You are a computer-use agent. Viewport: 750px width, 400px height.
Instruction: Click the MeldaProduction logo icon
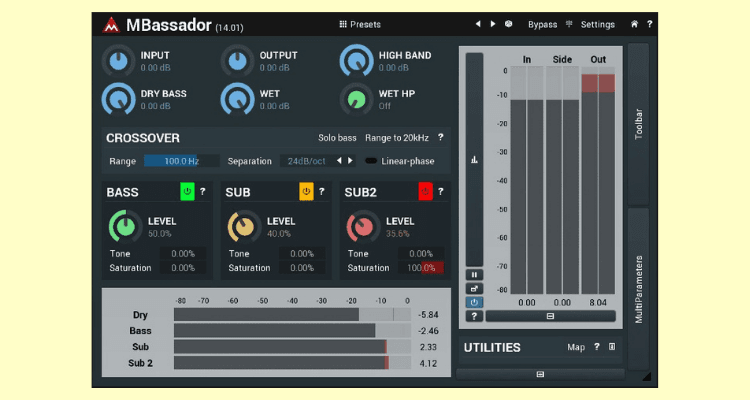111,25
